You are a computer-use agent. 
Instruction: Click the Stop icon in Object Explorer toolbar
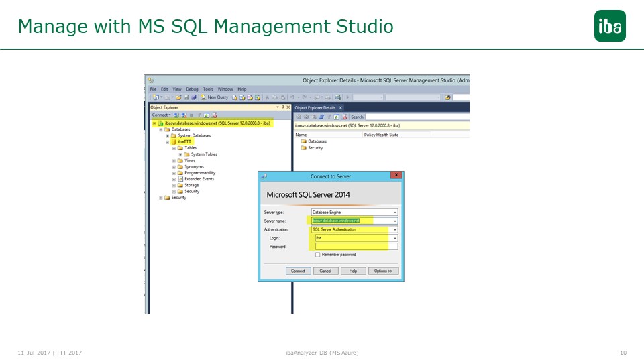191,115
